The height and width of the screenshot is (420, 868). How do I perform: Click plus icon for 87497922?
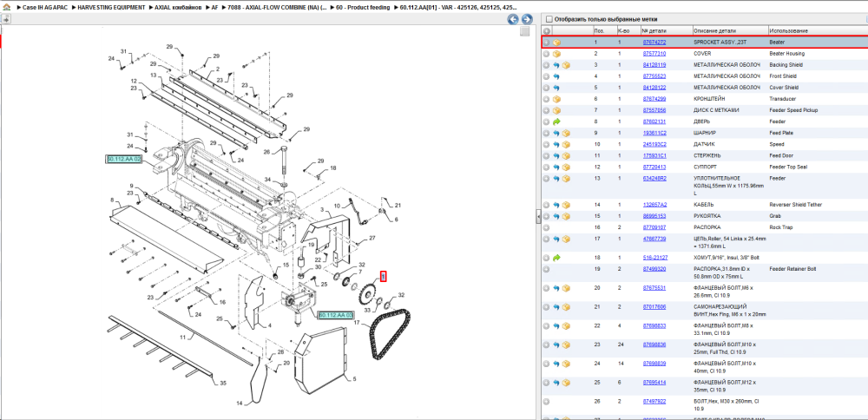[546, 401]
